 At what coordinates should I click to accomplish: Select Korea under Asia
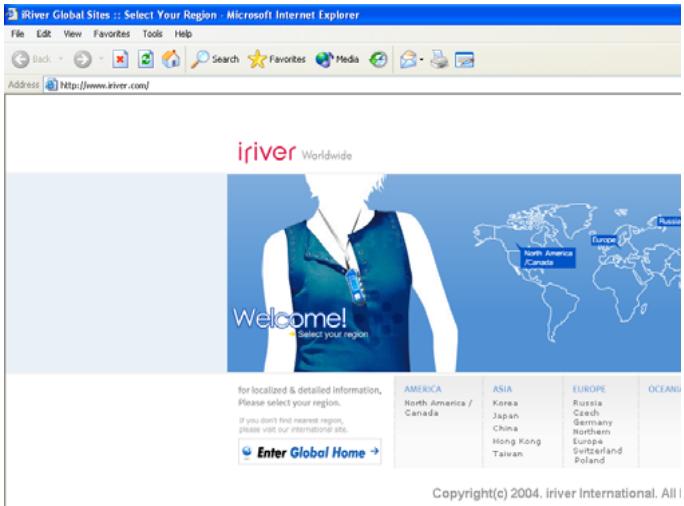[x=505, y=403]
